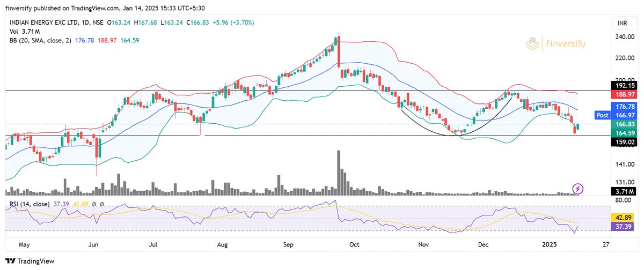
Task: Click the purple 37.39 RSI axis tag
Action: 623,227
